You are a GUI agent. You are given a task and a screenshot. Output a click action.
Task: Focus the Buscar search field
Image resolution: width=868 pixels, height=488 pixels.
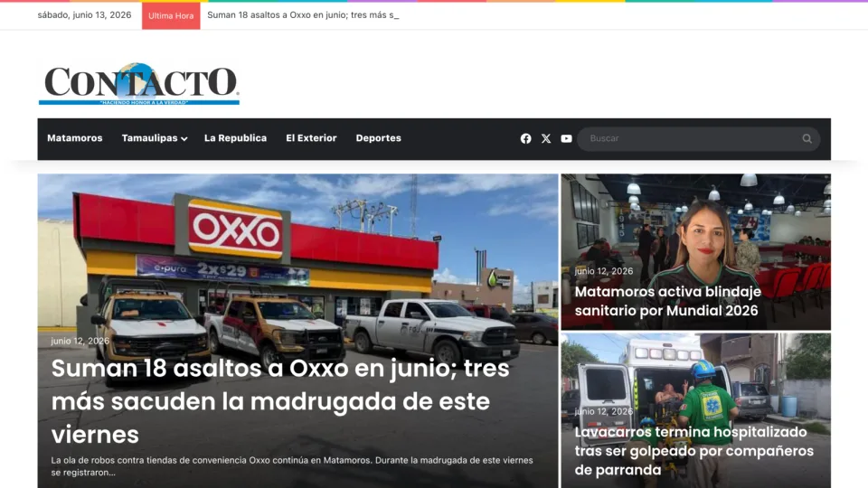699,139
